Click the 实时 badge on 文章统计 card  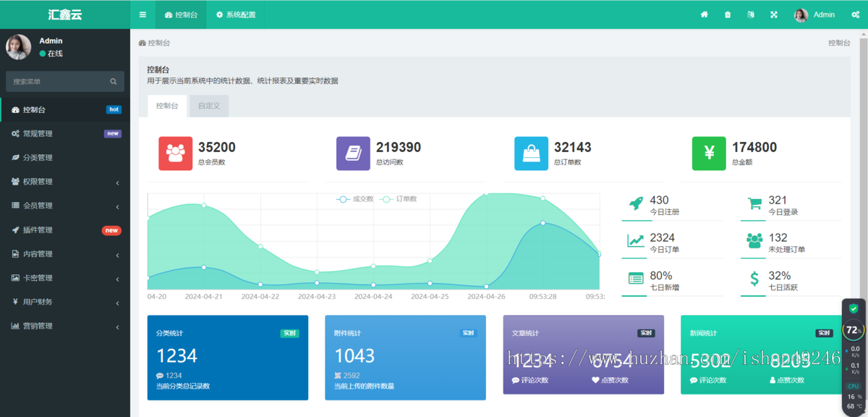[x=646, y=333]
